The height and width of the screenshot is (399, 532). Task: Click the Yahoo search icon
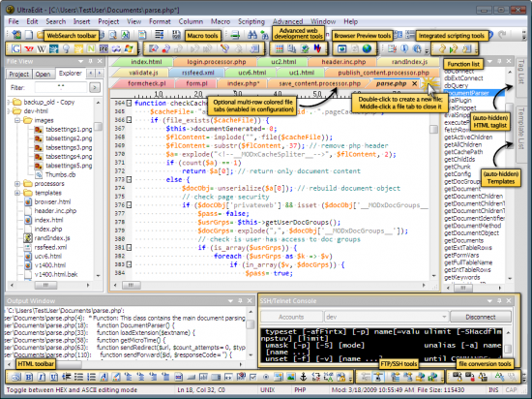pos(29,48)
